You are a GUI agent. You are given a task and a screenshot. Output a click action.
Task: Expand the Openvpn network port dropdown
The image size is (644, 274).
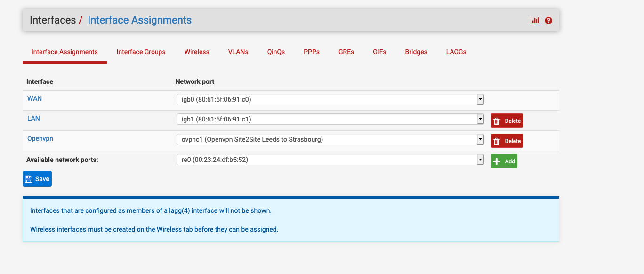330,139
